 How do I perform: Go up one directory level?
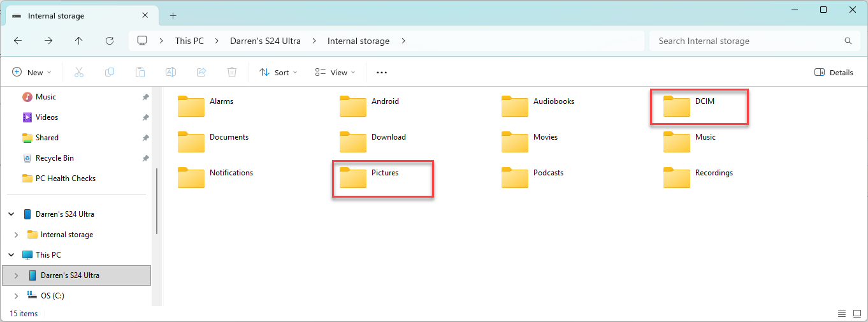click(79, 41)
